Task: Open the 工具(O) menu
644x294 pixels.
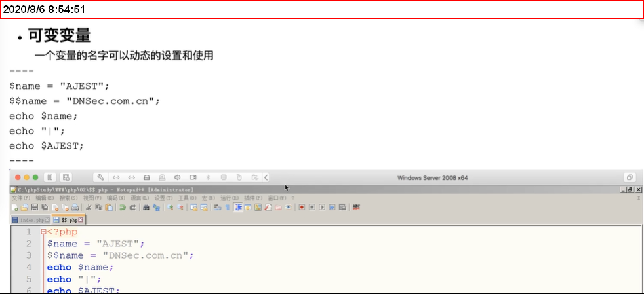Action: pos(188,198)
